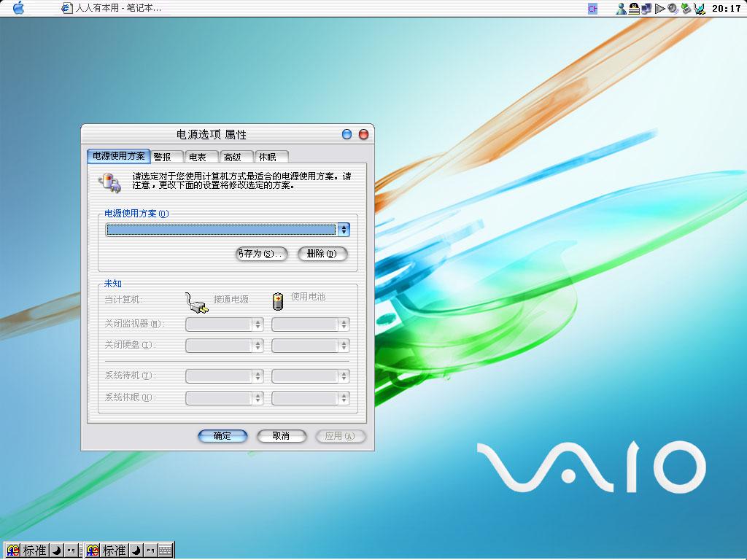Confirm with the 确定 button
Screen dimensions: 747x560
222,436
